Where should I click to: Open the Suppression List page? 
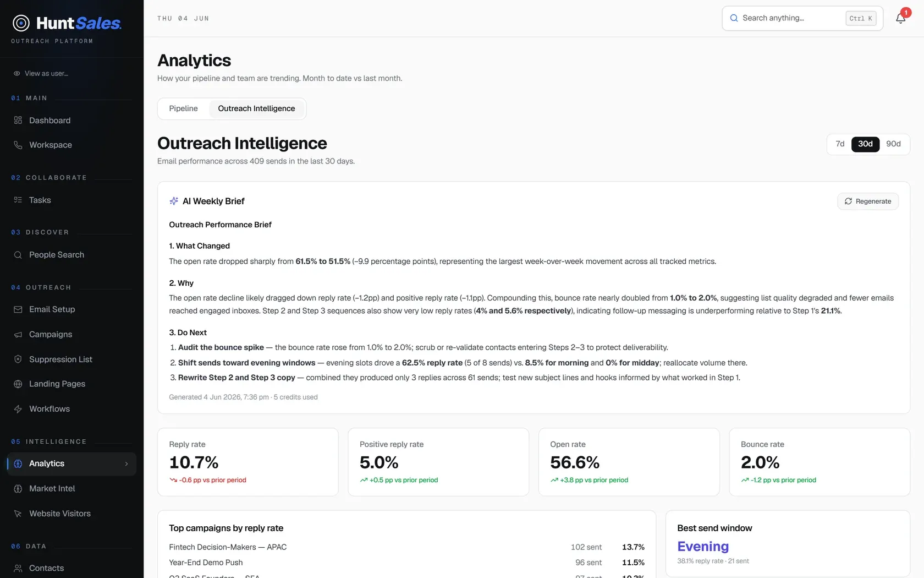pos(71,359)
